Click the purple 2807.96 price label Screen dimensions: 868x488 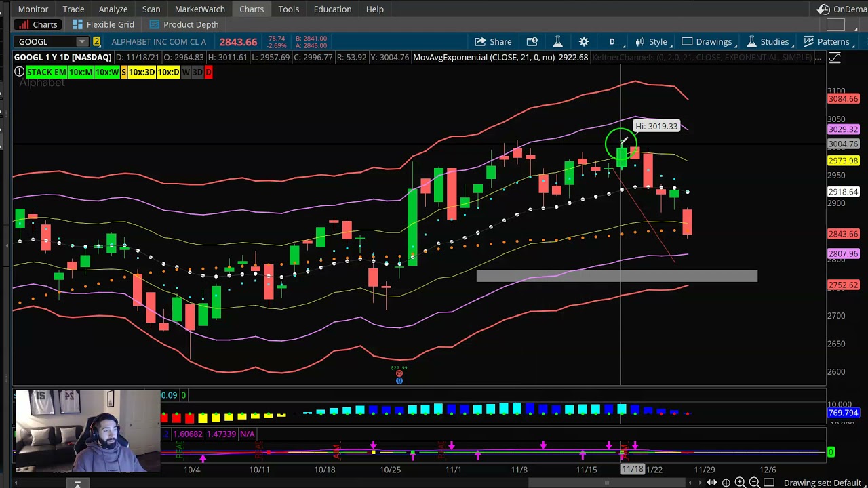point(843,253)
